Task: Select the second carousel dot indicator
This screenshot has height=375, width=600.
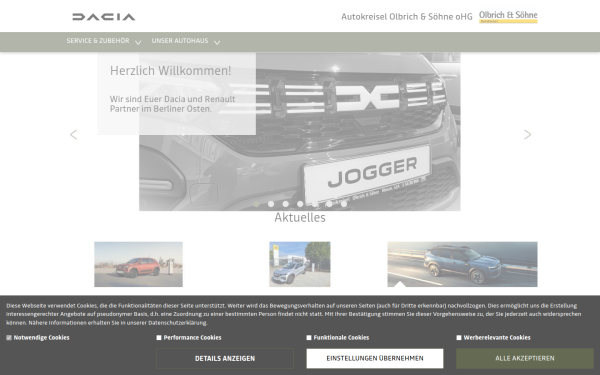Action: (271, 204)
